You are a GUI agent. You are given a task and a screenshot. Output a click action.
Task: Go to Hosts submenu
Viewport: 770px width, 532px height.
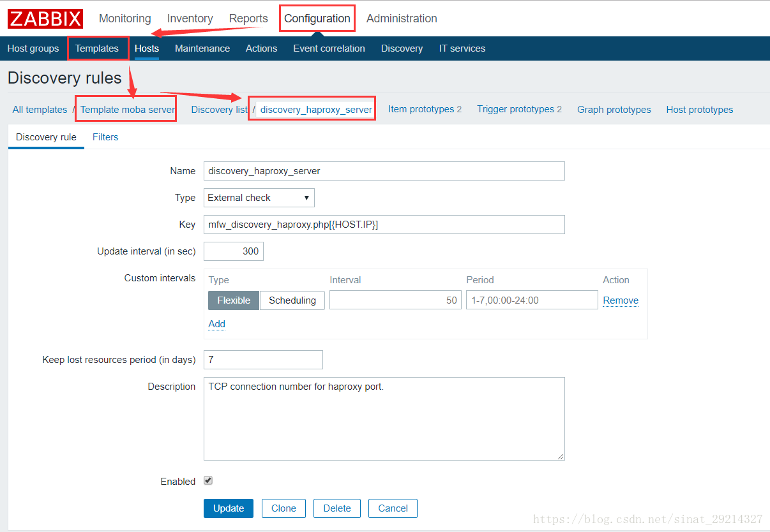(147, 48)
